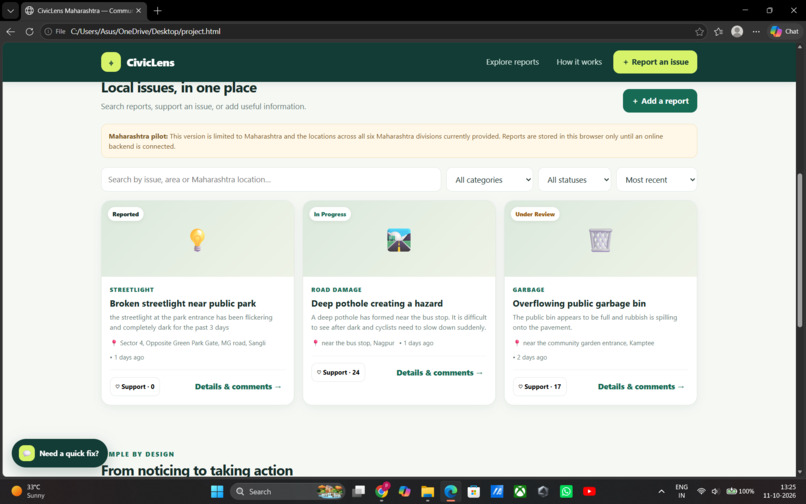The image size is (806, 504).
Task: Reload the page with refresh icon
Action: [29, 31]
